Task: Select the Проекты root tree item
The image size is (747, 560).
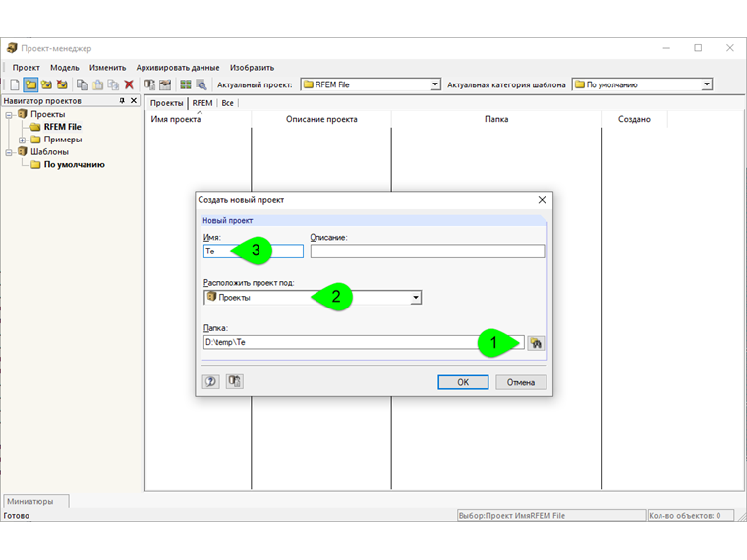Action: click(x=47, y=114)
